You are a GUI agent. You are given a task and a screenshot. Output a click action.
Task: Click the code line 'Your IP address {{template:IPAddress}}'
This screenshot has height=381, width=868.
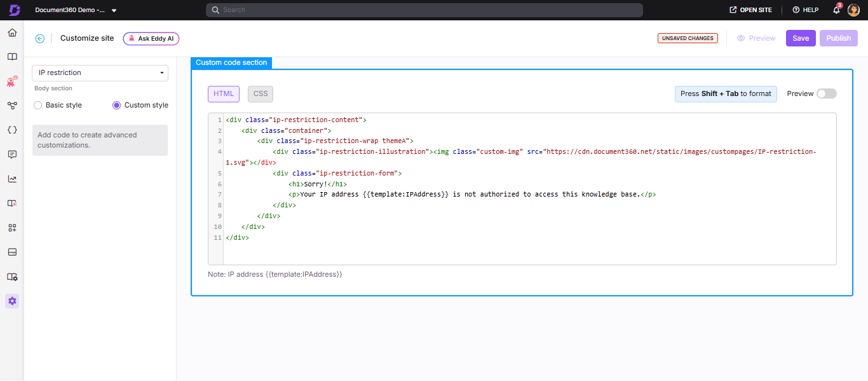point(471,195)
